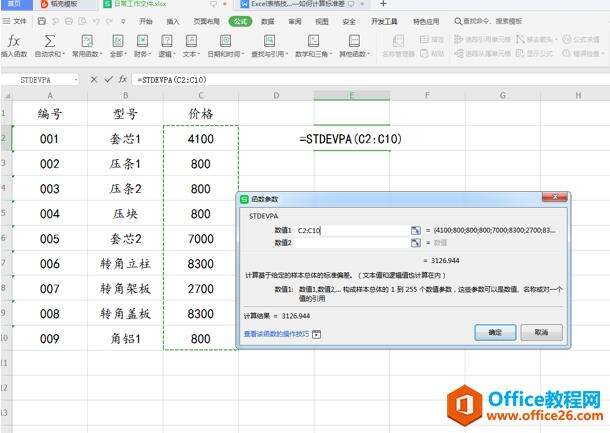Click the 取消 (Cancel) button in dialog

pos(542,333)
